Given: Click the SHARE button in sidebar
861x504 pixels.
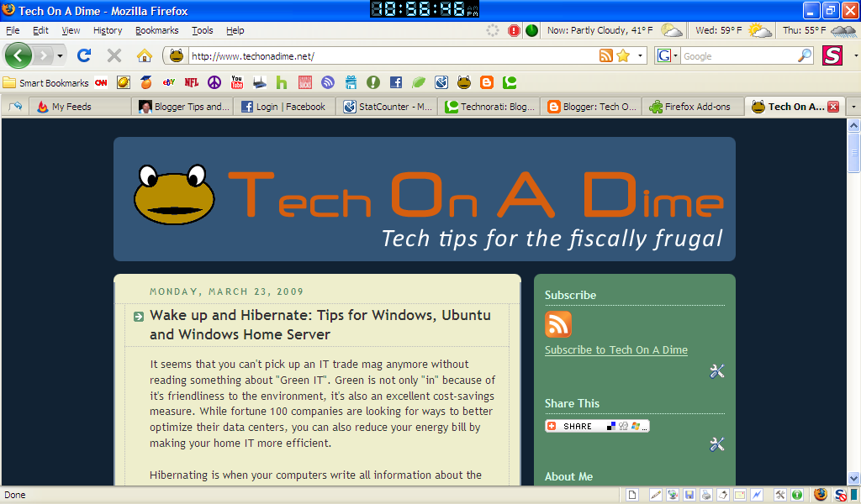Looking at the screenshot, I should tap(598, 426).
